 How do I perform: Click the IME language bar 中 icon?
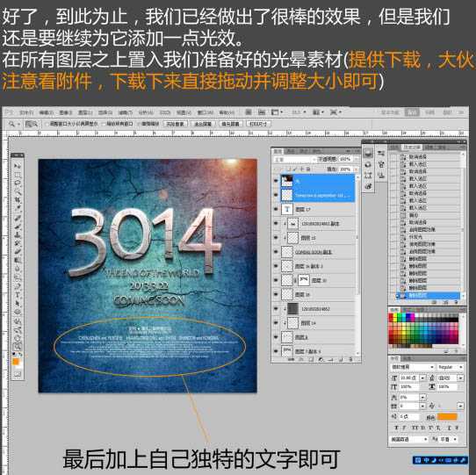[426, 460]
